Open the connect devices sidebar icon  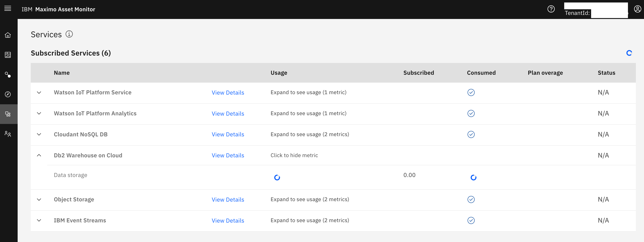pos(8,74)
